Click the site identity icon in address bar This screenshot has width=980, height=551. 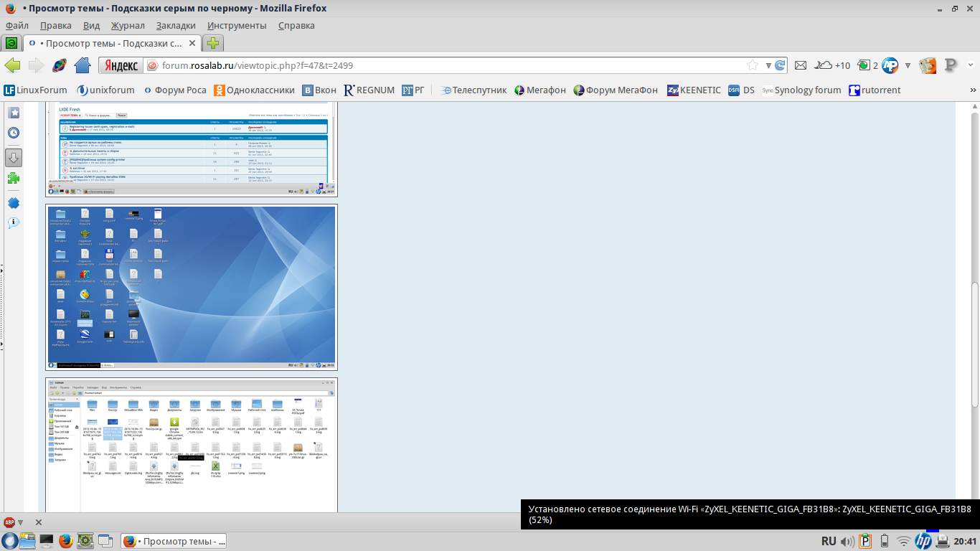point(152,65)
